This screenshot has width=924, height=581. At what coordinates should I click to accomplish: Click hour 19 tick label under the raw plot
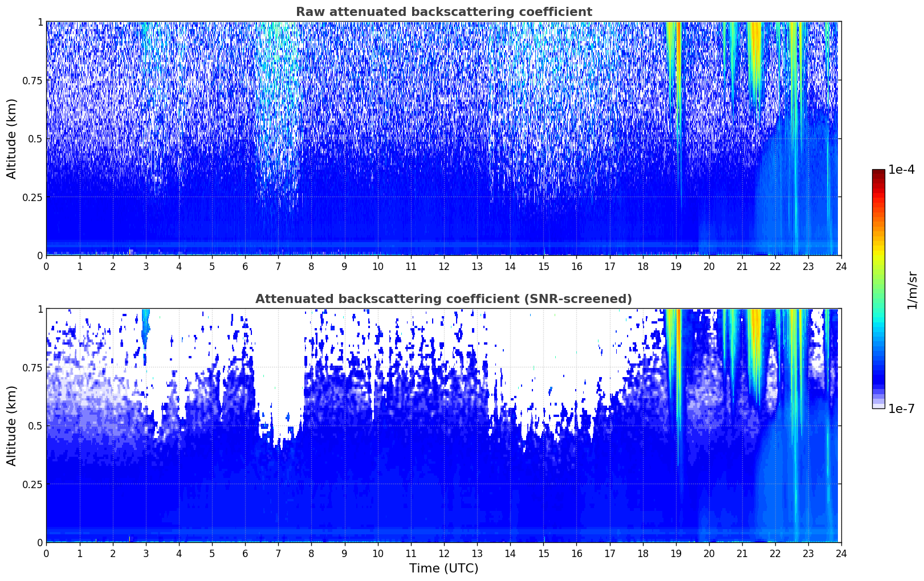(675, 267)
